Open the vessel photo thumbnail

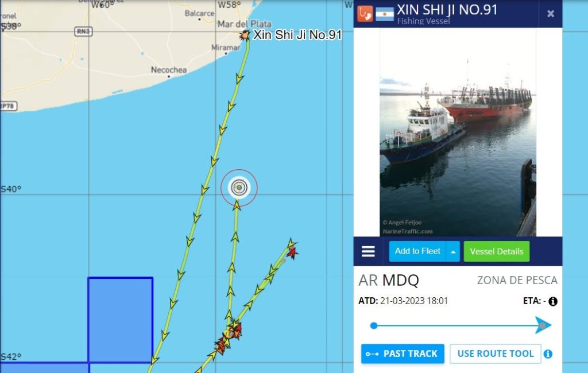(458, 132)
